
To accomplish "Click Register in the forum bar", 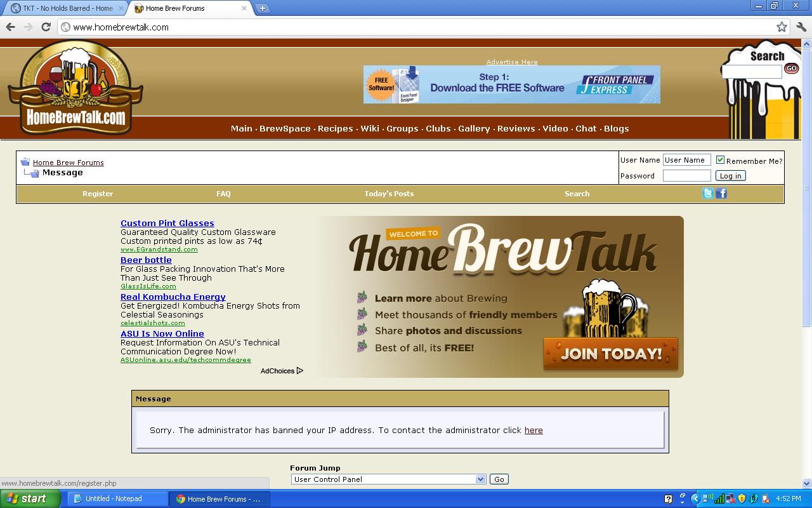I will pos(98,194).
